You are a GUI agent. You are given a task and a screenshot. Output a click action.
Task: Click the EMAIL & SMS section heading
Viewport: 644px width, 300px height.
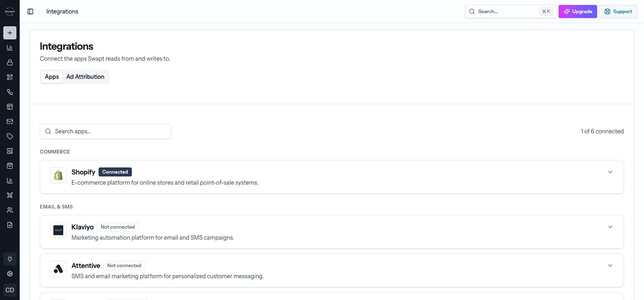(x=56, y=207)
